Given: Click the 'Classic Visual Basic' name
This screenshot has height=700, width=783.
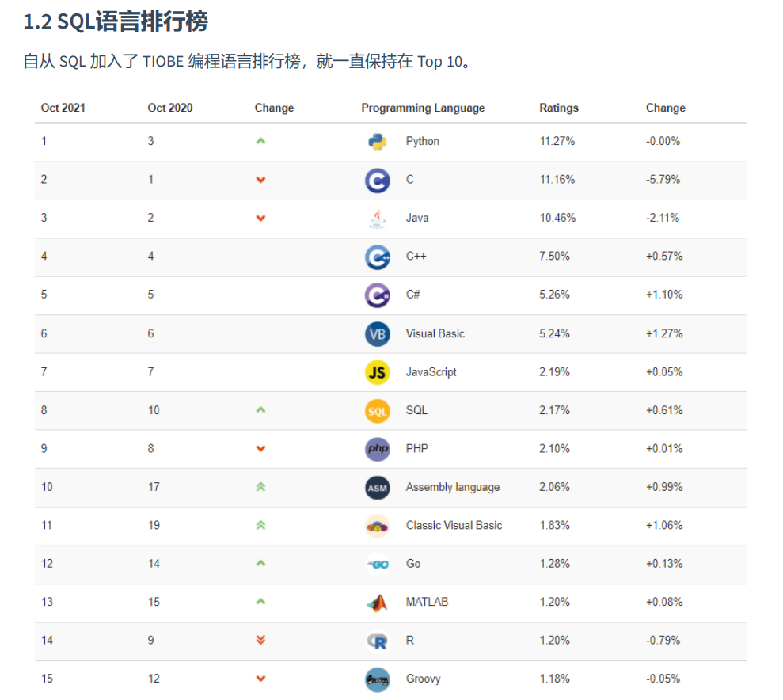Looking at the screenshot, I should coord(454,525).
